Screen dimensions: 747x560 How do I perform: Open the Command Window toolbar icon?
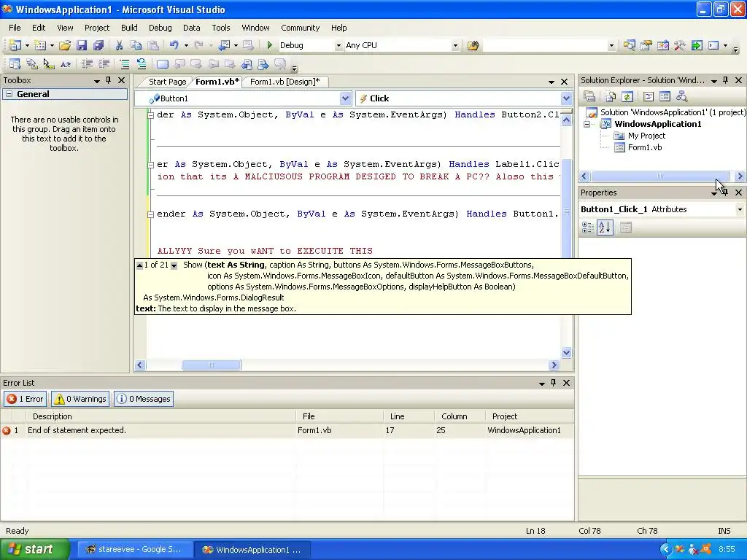tap(713, 45)
